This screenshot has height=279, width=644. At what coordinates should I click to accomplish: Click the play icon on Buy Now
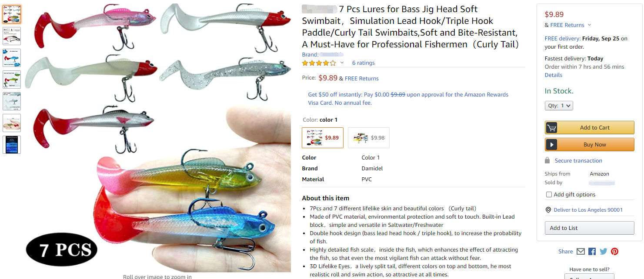551,145
